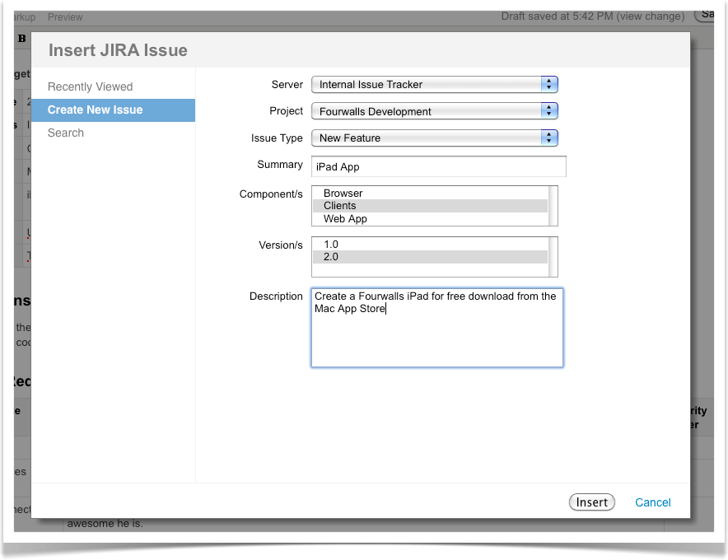The height and width of the screenshot is (560, 728).
Task: Open the Server dropdown
Action: (435, 85)
